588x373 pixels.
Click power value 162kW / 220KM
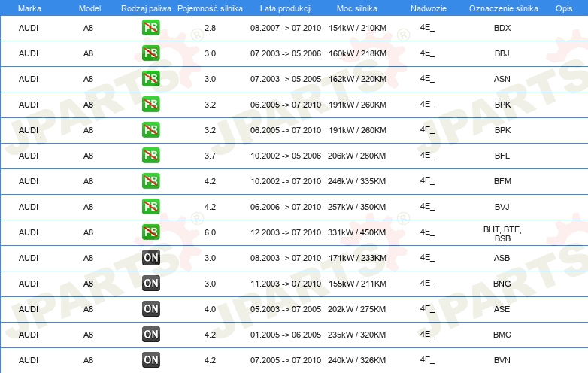pyautogui.click(x=357, y=79)
